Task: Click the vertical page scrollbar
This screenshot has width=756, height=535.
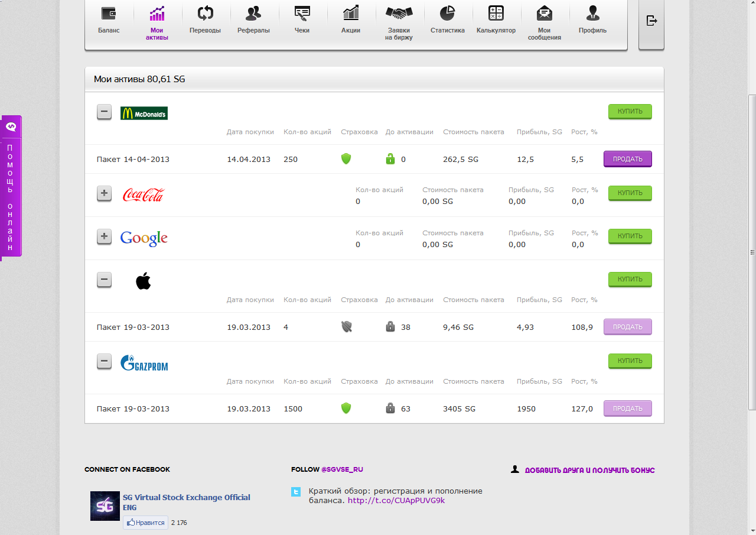Action: click(x=752, y=251)
